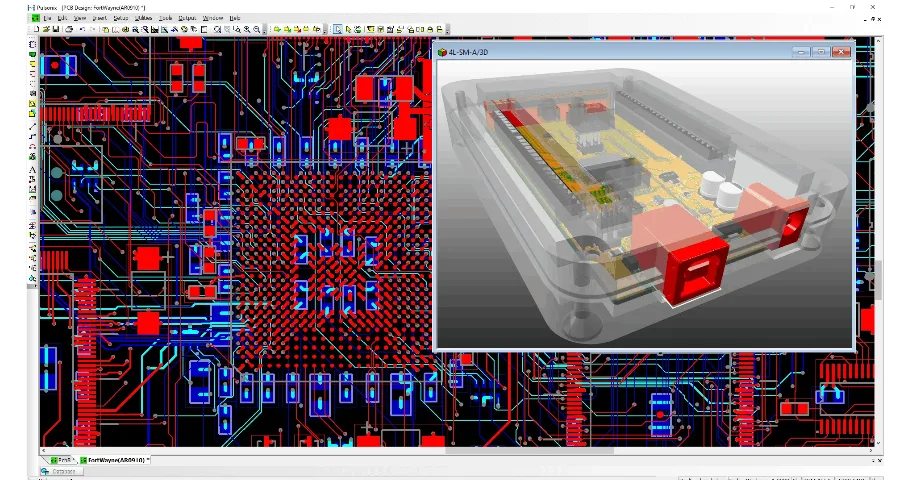Open the Output menu
The width and height of the screenshot is (900, 480).
tap(187, 18)
